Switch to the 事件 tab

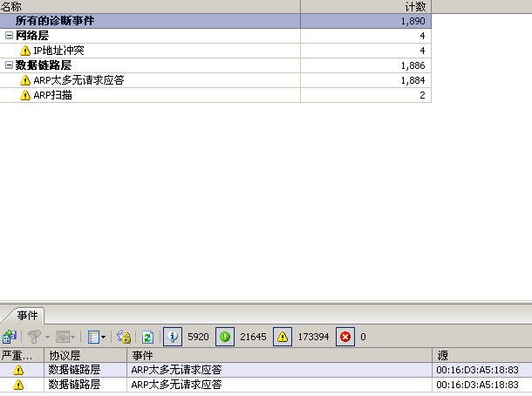click(27, 316)
